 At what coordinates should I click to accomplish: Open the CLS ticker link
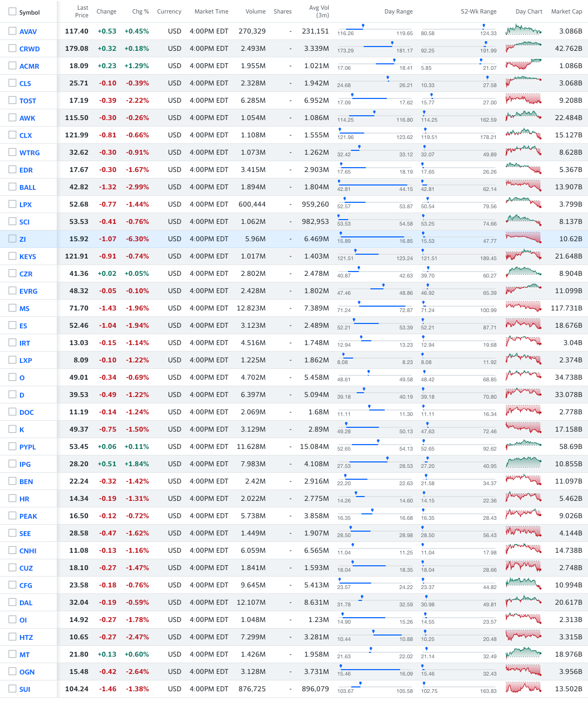[25, 84]
